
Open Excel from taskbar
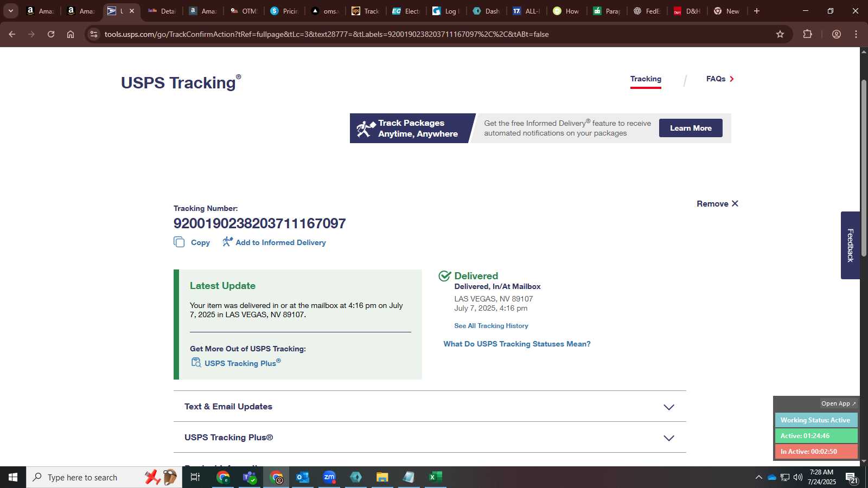point(436,477)
